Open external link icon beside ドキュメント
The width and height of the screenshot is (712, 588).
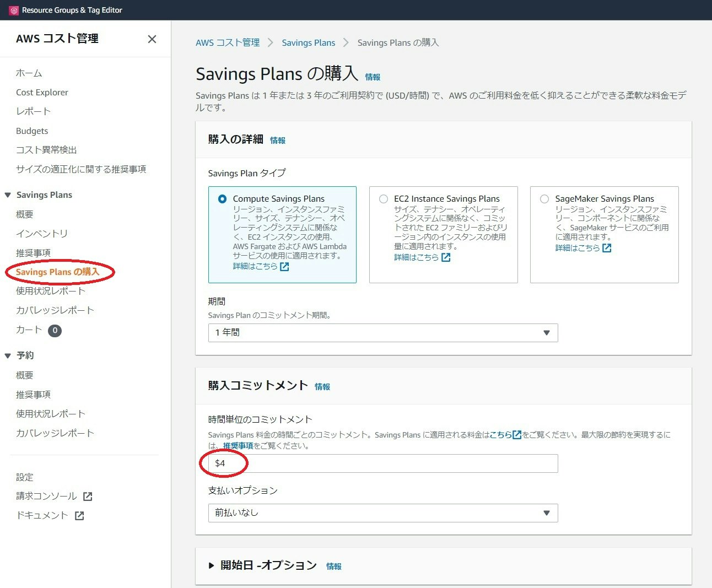click(x=79, y=516)
